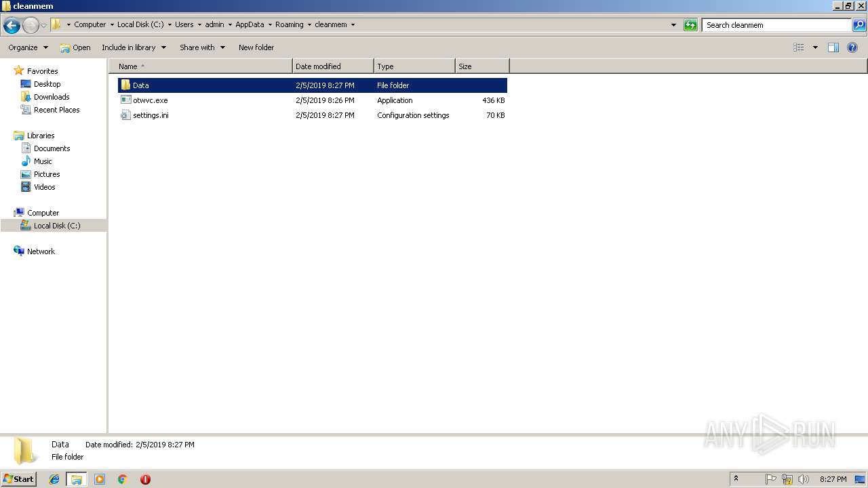Select Network in navigation pane
The image size is (868, 488).
(x=41, y=251)
